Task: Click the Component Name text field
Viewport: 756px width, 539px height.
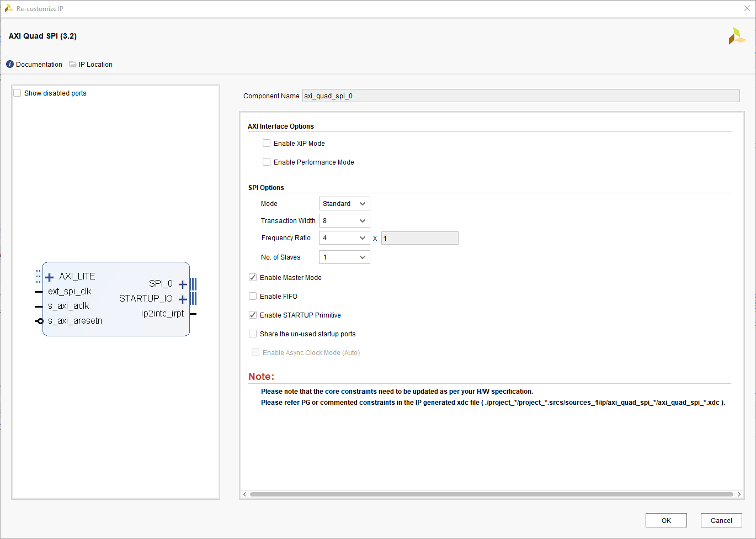Action: coord(520,96)
